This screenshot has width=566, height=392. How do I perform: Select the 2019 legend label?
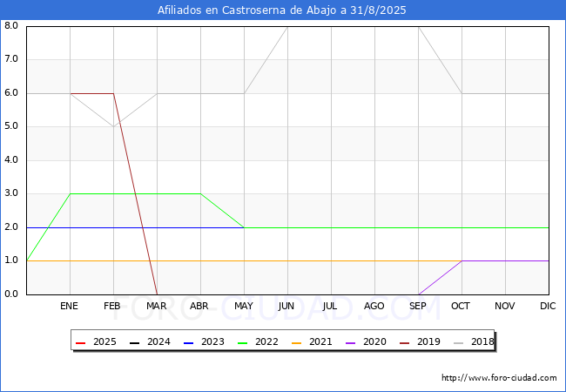coord(428,341)
